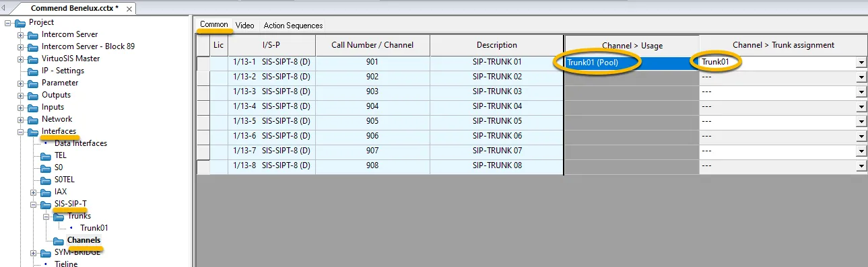
Task: Click the 1/13-8 SIS-SIPT-8 (D) cell
Action: (271, 166)
